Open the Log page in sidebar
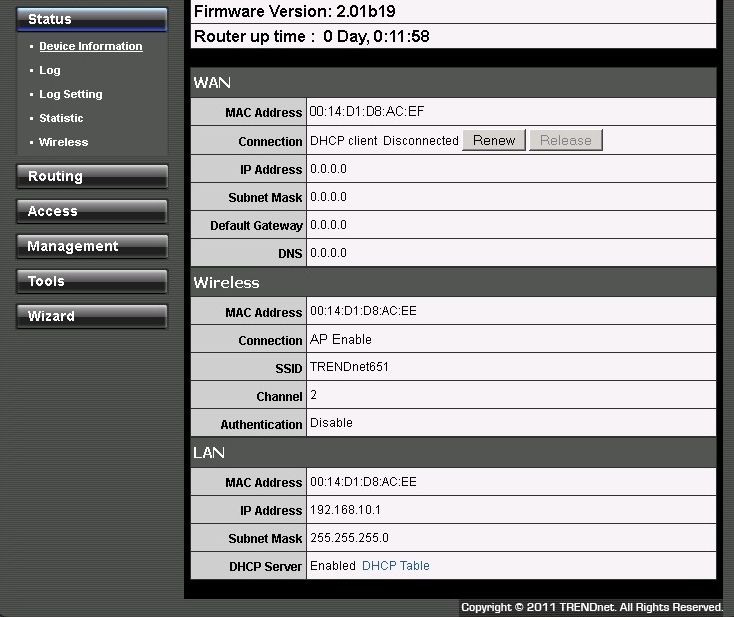 click(50, 70)
